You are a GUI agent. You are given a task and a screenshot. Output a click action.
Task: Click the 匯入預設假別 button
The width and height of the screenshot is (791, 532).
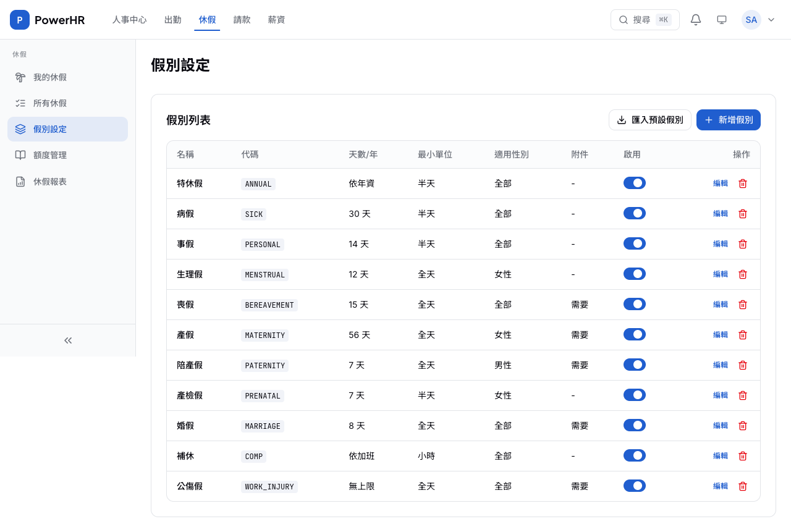pos(649,119)
